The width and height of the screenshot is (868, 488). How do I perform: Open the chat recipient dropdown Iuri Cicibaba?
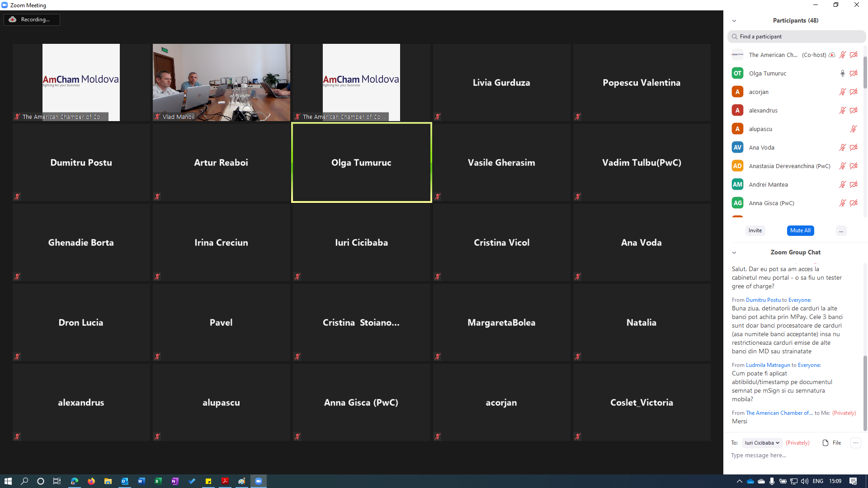762,443
